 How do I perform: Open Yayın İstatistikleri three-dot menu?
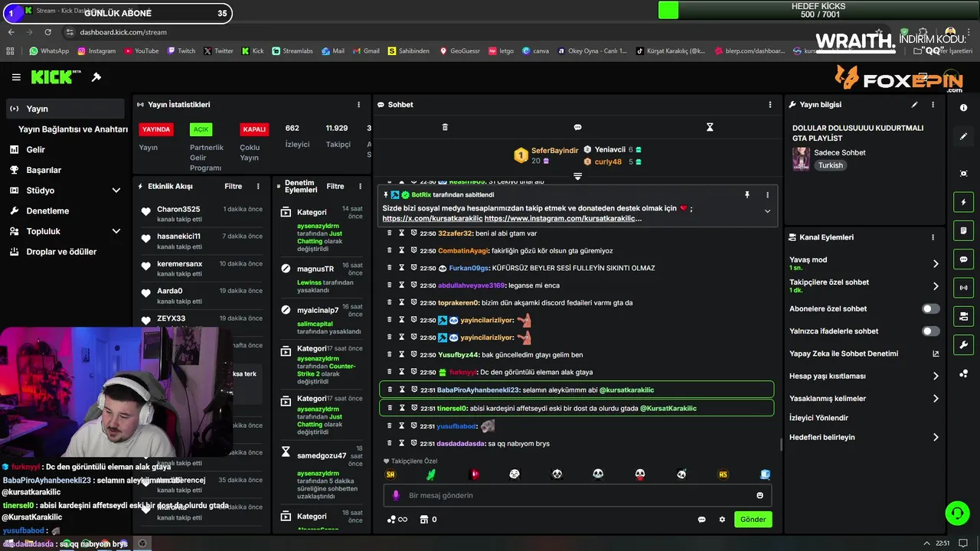click(358, 105)
